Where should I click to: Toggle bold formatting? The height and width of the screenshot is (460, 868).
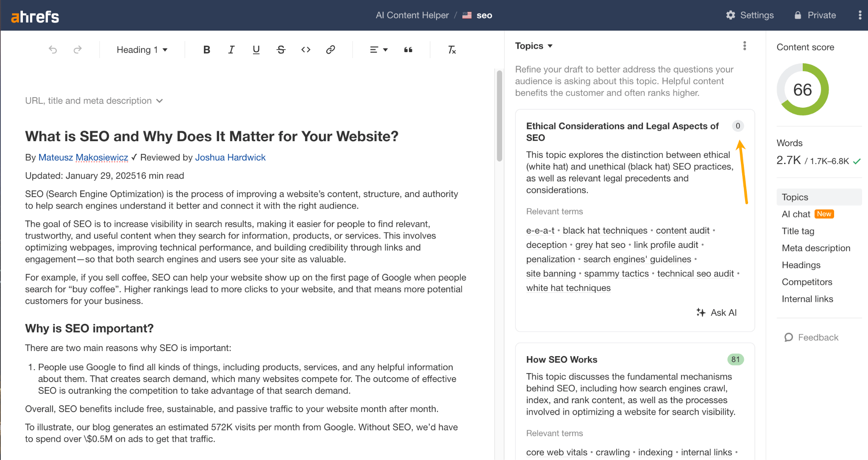(206, 50)
